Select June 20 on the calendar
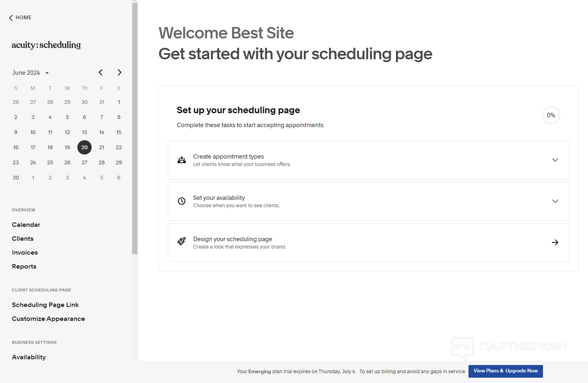 [x=84, y=148]
